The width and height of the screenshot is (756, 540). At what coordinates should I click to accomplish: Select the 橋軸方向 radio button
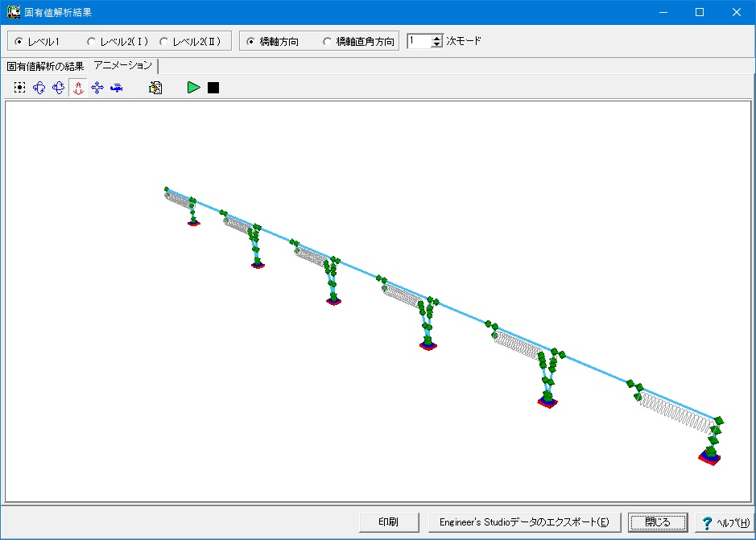pos(250,42)
